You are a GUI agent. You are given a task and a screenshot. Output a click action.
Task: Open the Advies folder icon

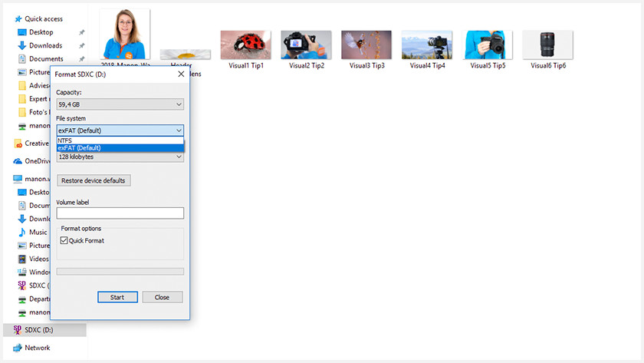coord(22,85)
